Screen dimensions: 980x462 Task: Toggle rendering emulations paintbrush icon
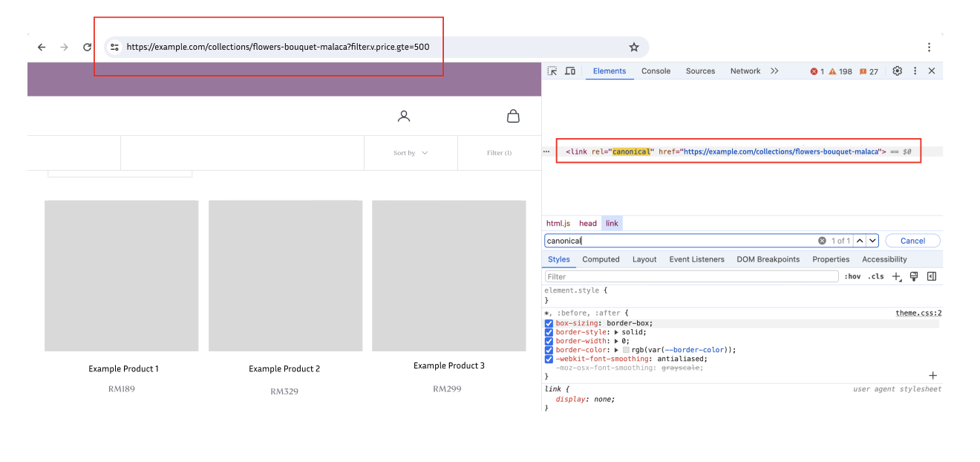[x=914, y=276]
